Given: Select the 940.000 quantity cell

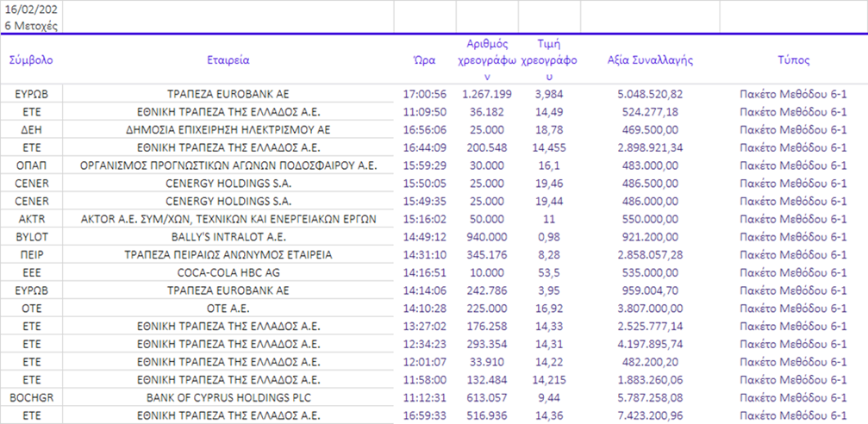Looking at the screenshot, I should (487, 237).
